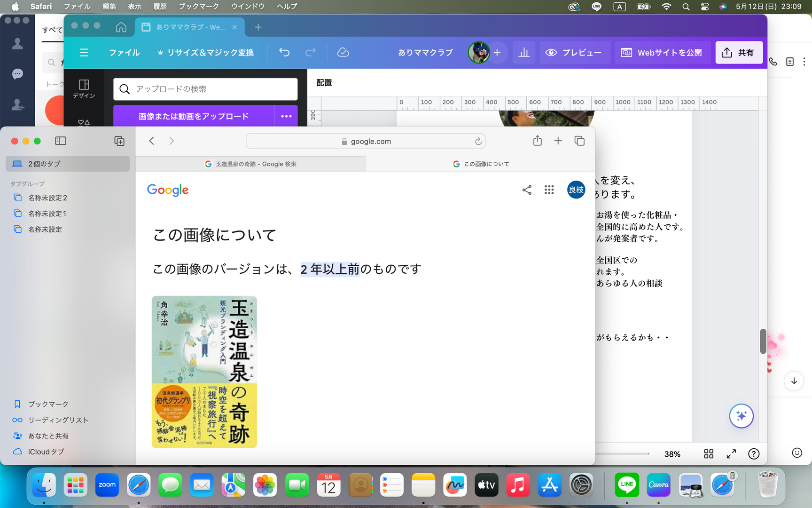Open new Canva window tab with plus

coord(258,27)
